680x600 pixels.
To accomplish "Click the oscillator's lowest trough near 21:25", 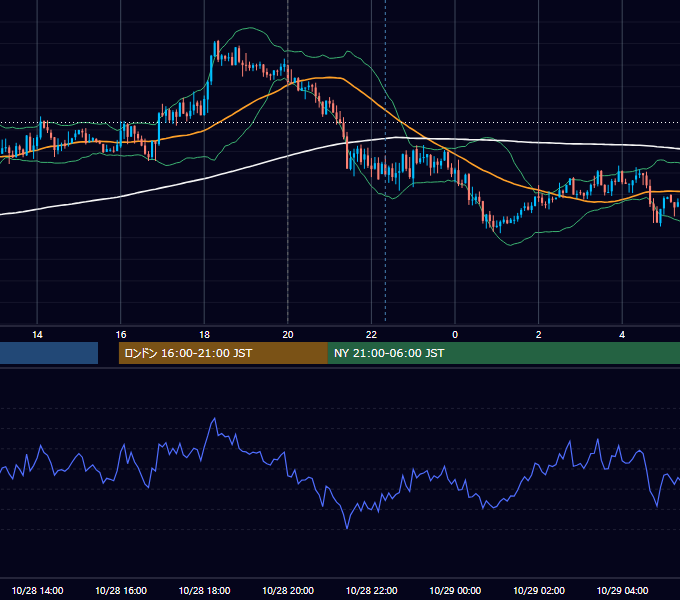I will tap(347, 528).
